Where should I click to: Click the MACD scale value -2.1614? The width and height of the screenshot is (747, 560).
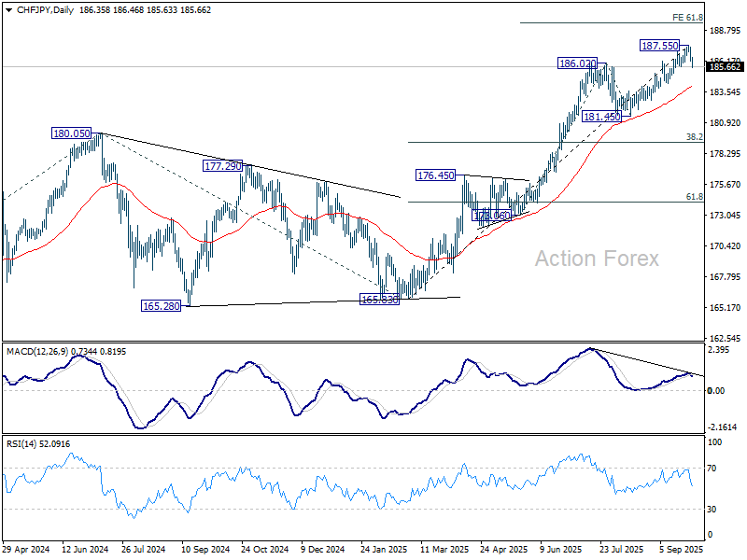click(723, 427)
